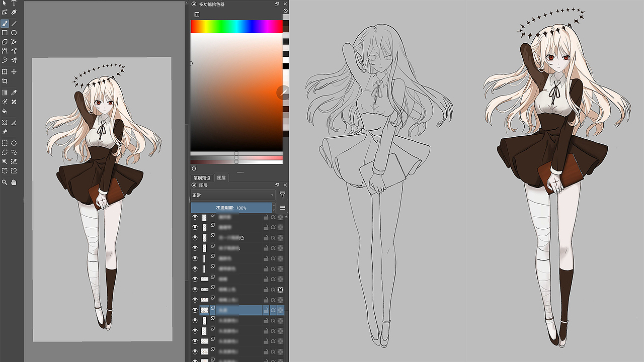Image resolution: width=644 pixels, height=362 pixels.
Task: Click the 不透明度 100% opacity slider
Action: click(x=231, y=208)
